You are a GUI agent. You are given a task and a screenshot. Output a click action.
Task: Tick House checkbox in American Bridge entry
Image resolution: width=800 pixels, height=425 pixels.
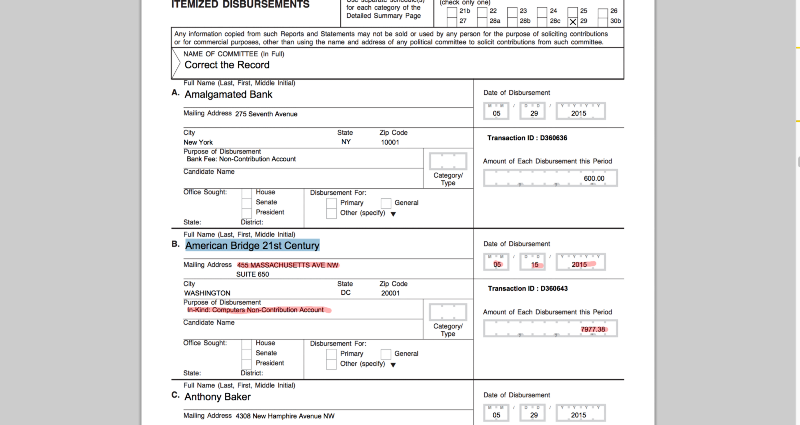click(246, 344)
